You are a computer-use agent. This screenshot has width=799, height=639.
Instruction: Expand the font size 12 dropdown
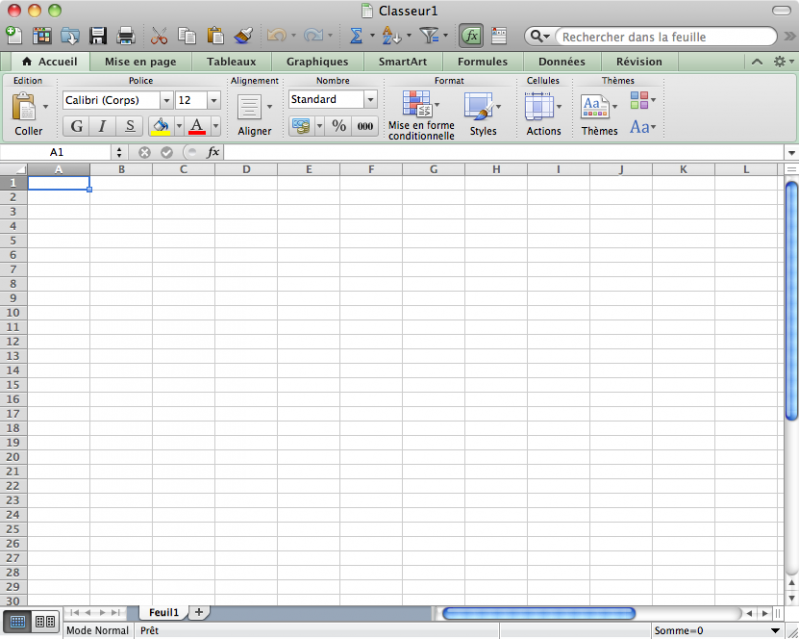pos(214,100)
